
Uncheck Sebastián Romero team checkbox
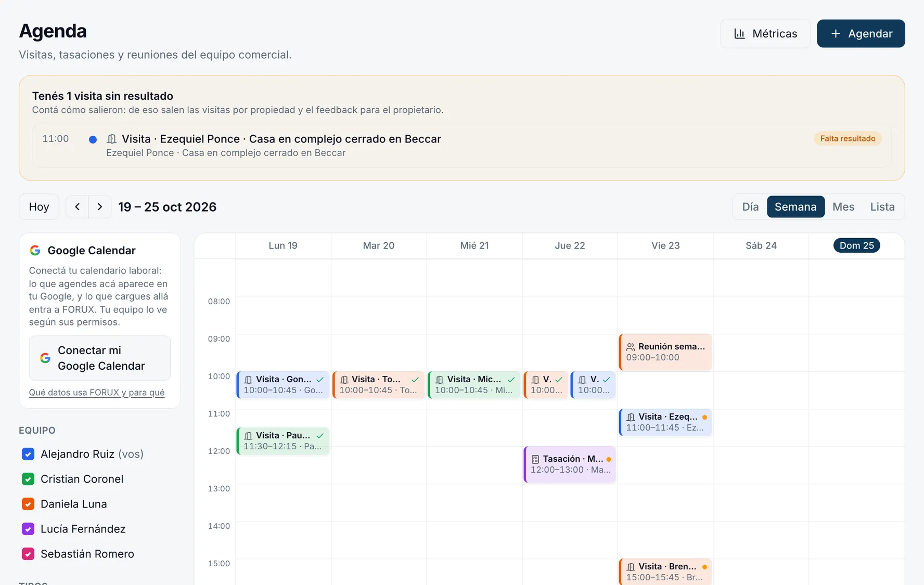pyautogui.click(x=28, y=554)
